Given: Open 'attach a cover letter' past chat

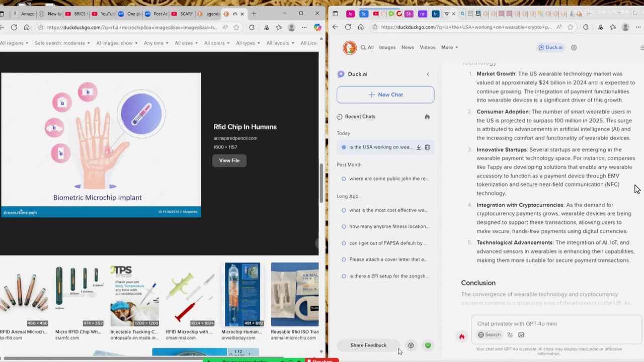Looking at the screenshot, I should pyautogui.click(x=385, y=259).
